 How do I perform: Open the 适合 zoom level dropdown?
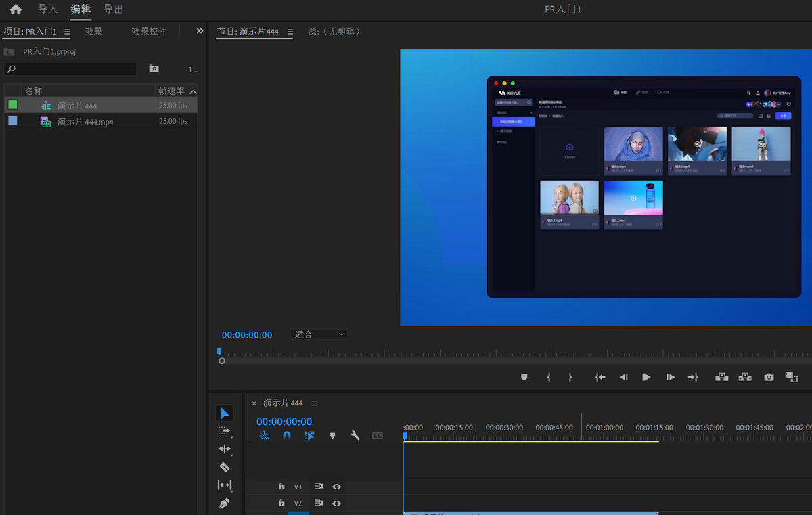tap(320, 334)
